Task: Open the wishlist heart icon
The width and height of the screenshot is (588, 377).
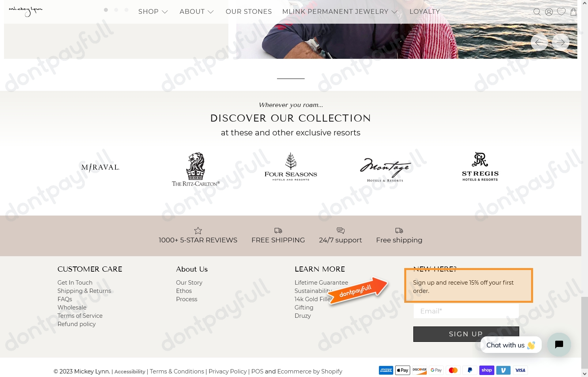Action: (561, 11)
